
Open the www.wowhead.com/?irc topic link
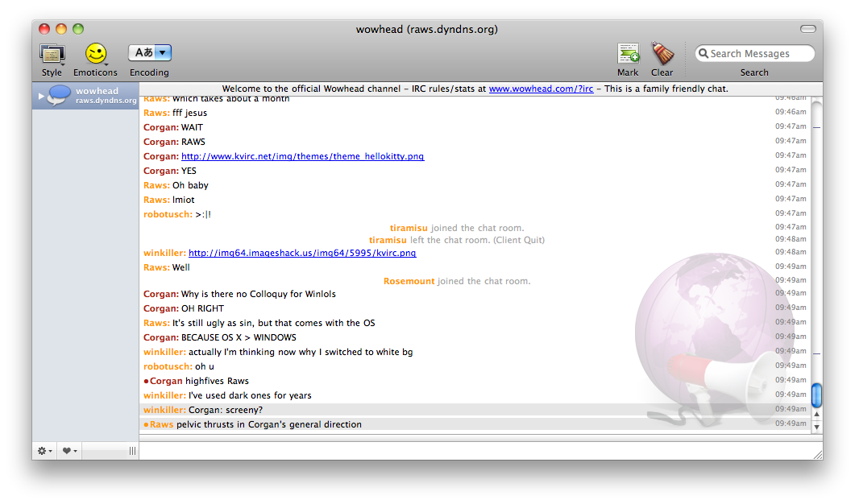541,89
